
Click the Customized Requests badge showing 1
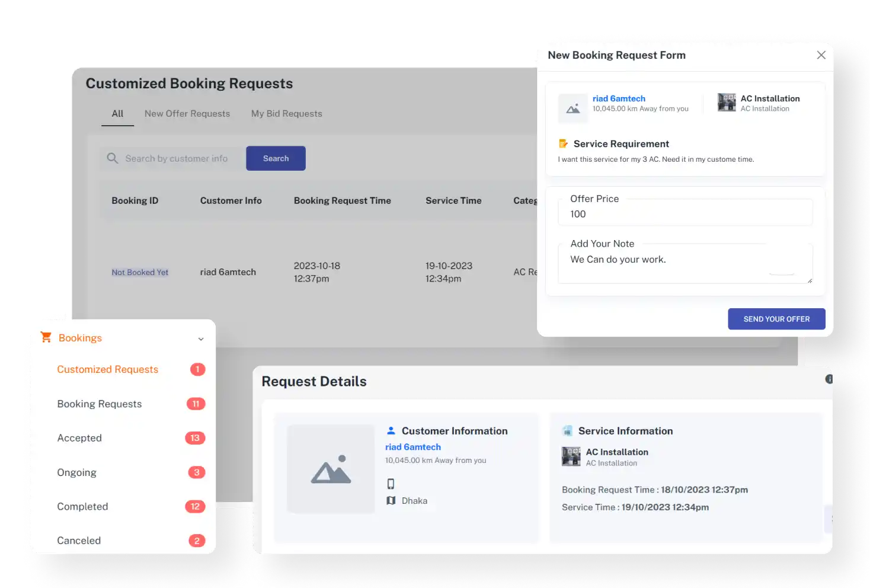(x=197, y=369)
